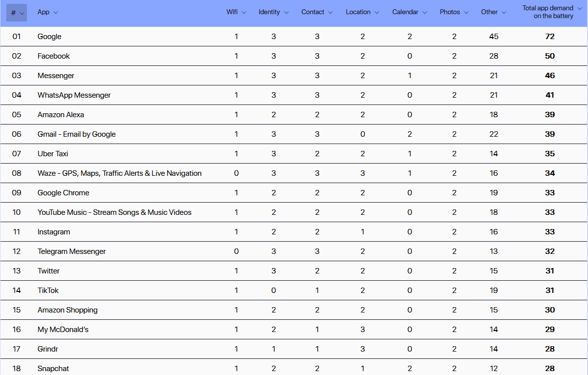This screenshot has height=375, width=588.
Task: Select the Google app row
Action: (x=49, y=37)
